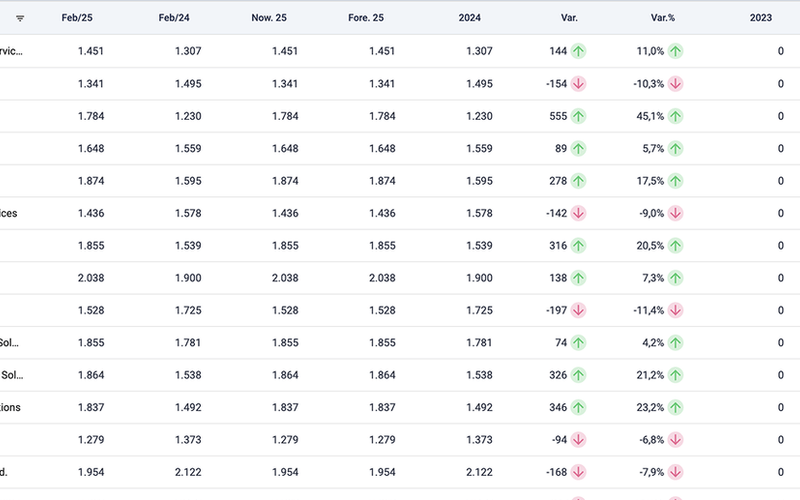Click the Var.% column header
This screenshot has height=500, width=800.
666,18
